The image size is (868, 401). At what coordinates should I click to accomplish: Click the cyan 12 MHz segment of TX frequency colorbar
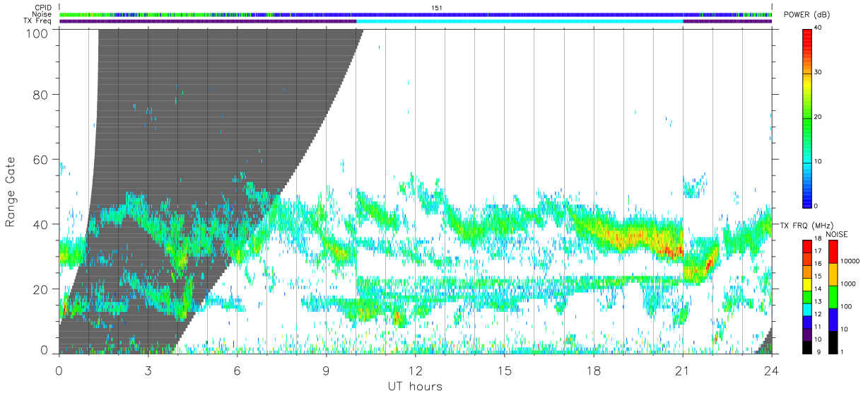point(807,310)
